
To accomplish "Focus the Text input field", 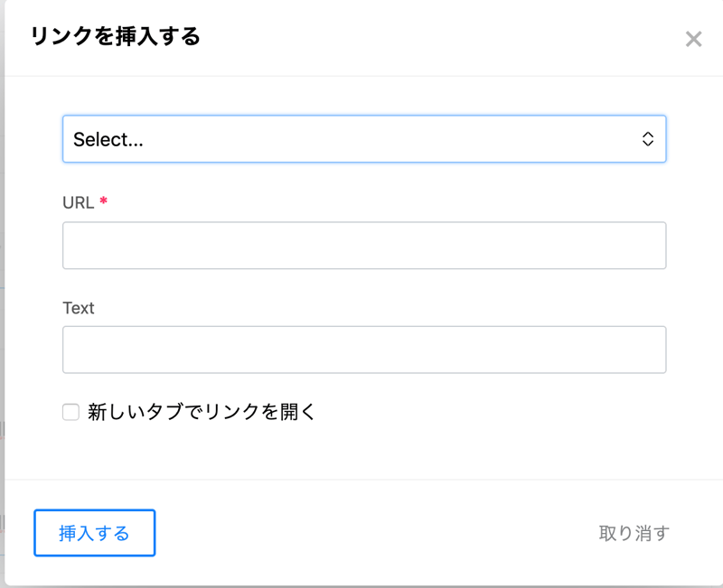I will (363, 350).
